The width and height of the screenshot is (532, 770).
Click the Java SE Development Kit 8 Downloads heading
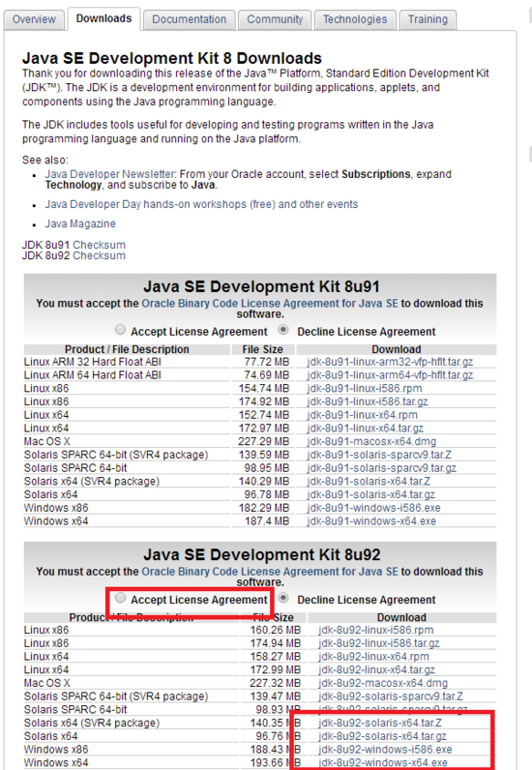coord(172,58)
